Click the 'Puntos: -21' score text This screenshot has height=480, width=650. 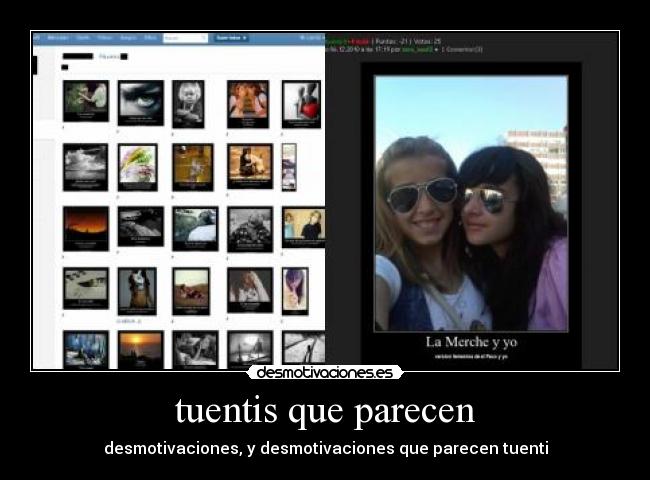point(393,41)
